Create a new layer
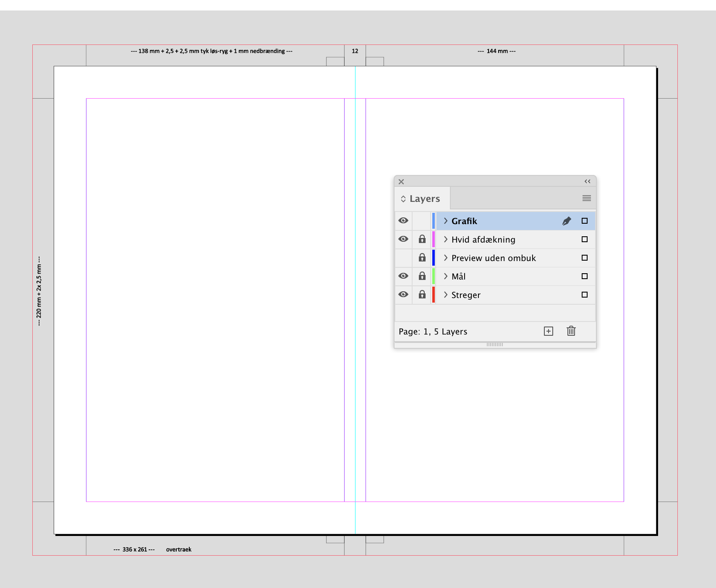This screenshot has width=716, height=588. pyautogui.click(x=549, y=331)
